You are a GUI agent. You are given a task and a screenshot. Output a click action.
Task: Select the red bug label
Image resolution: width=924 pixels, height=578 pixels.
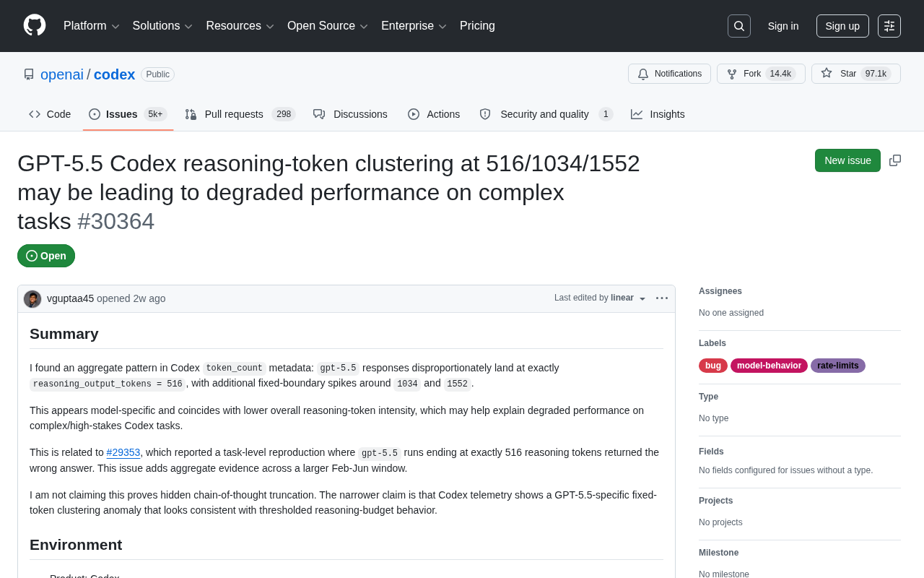(713, 366)
